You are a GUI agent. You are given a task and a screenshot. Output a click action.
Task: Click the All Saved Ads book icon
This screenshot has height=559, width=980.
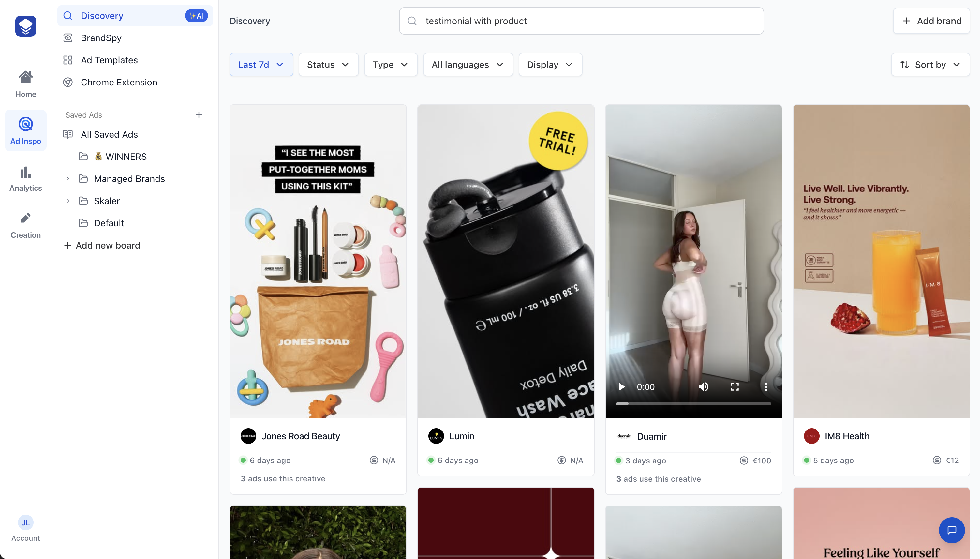pyautogui.click(x=68, y=134)
